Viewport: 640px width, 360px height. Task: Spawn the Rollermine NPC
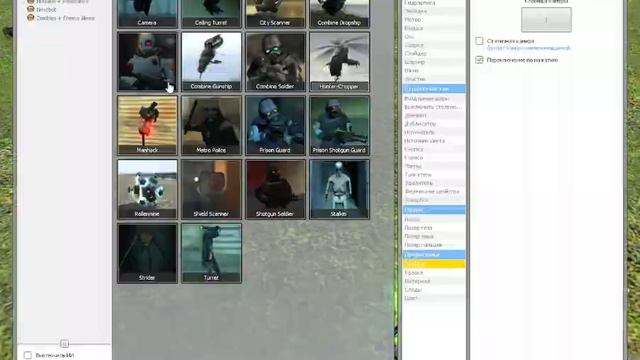click(x=147, y=189)
